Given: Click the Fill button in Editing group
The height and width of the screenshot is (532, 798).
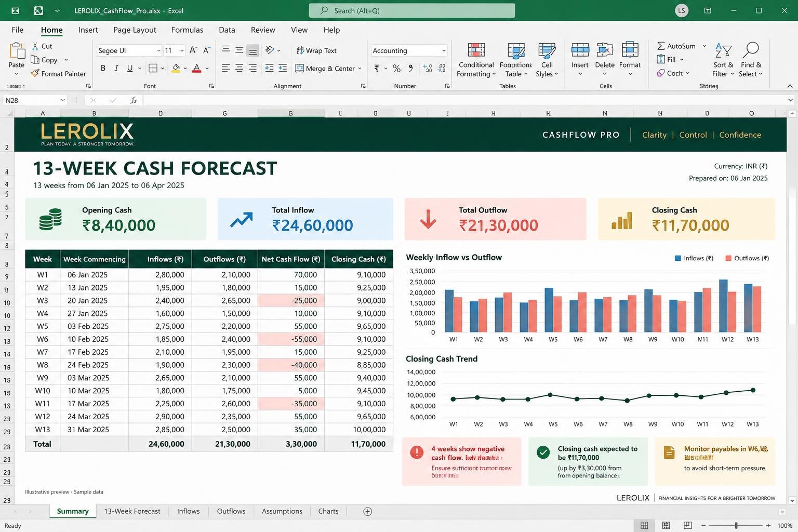Looking at the screenshot, I should point(670,59).
